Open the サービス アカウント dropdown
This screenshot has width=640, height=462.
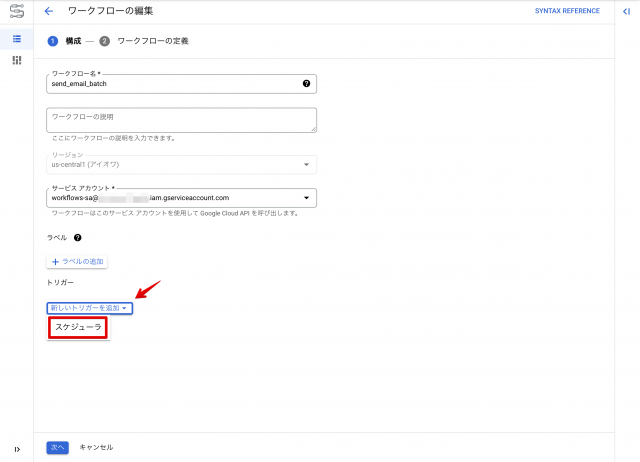click(181, 198)
